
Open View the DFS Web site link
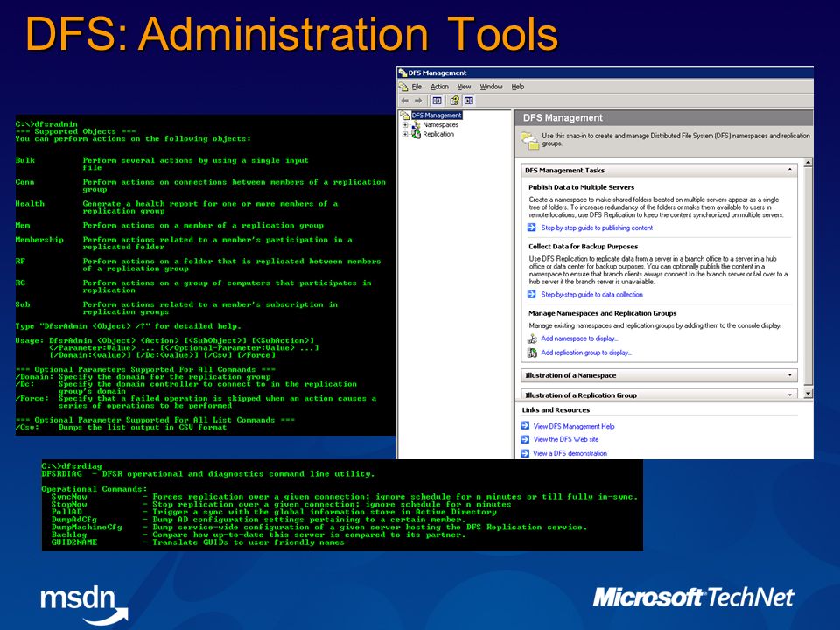coord(566,439)
